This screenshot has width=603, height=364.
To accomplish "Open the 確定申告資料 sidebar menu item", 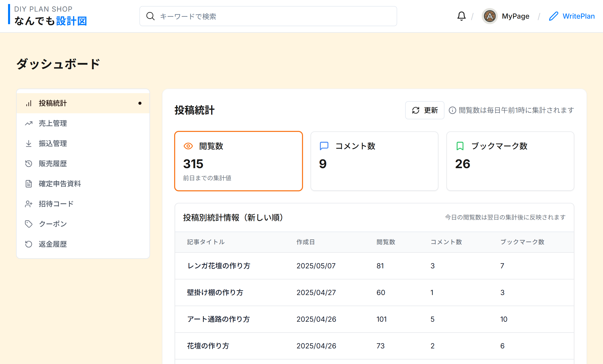I will point(83,184).
